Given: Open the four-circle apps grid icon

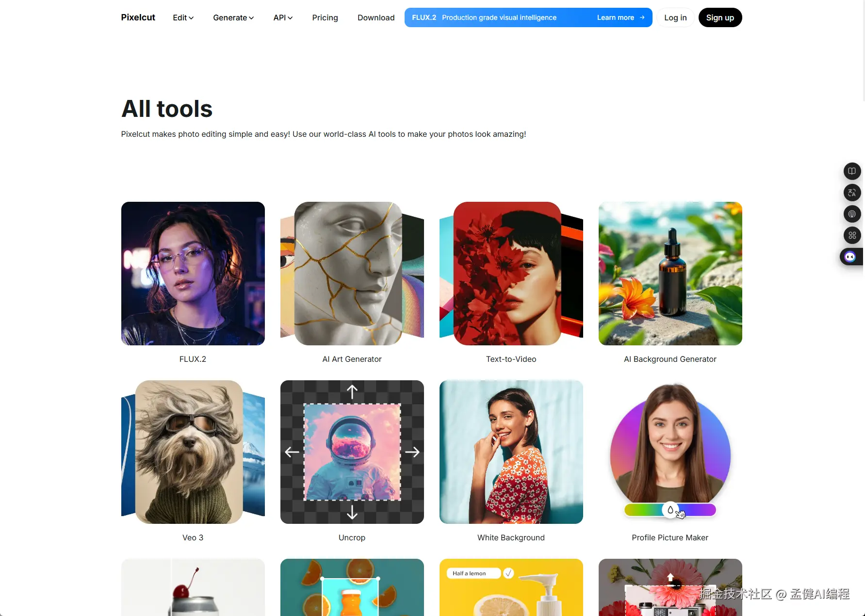Looking at the screenshot, I should (x=852, y=235).
